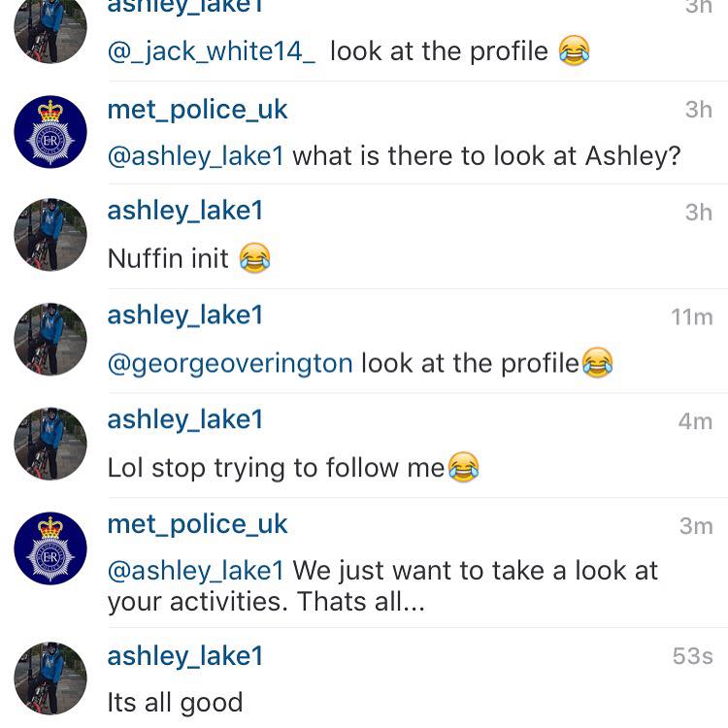Screen dimensions: 728x728
Task: Tap ashley_lake1 avatar beside @georgeoverington comment
Action: click(x=50, y=339)
